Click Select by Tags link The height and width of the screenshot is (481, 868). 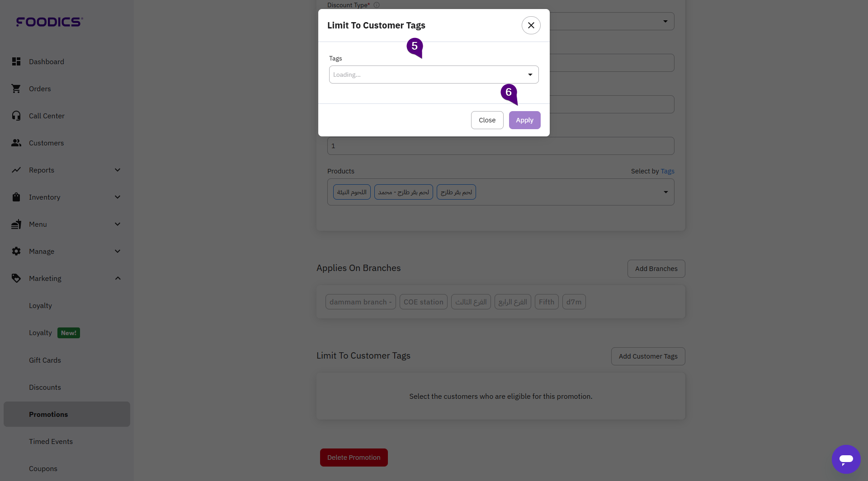coord(667,171)
